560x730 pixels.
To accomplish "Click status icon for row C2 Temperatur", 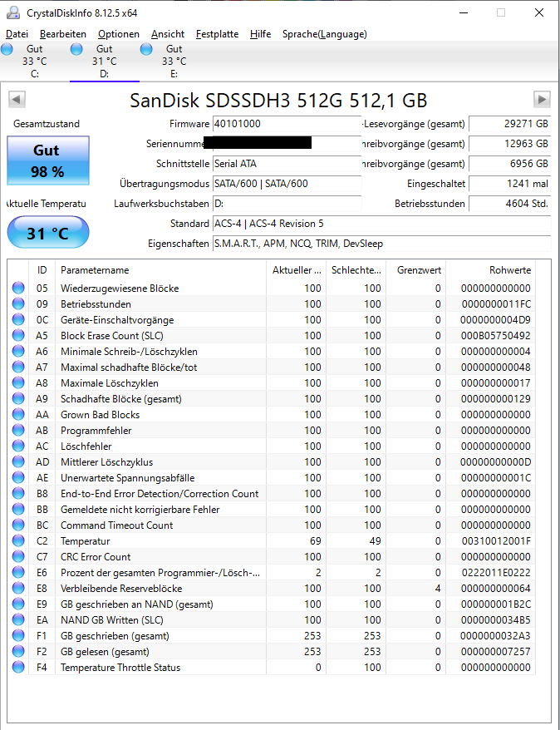I will point(18,541).
